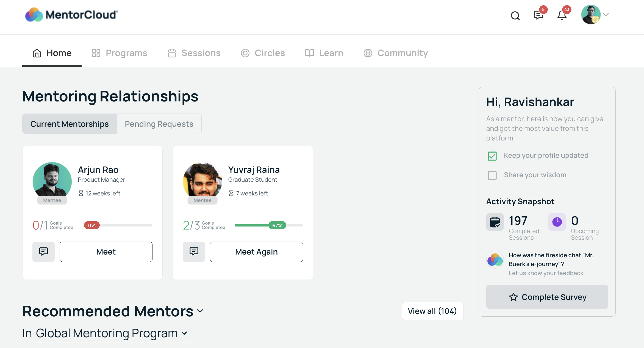
Task: Open messages icon showing 5 unread
Action: (x=538, y=16)
